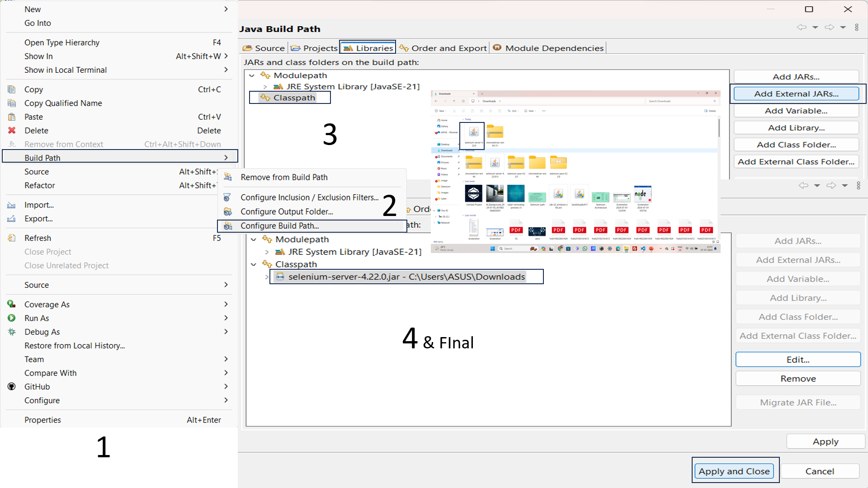This screenshot has height=488, width=868.
Task: Select Configure Build Path menu entry
Action: coord(279,226)
